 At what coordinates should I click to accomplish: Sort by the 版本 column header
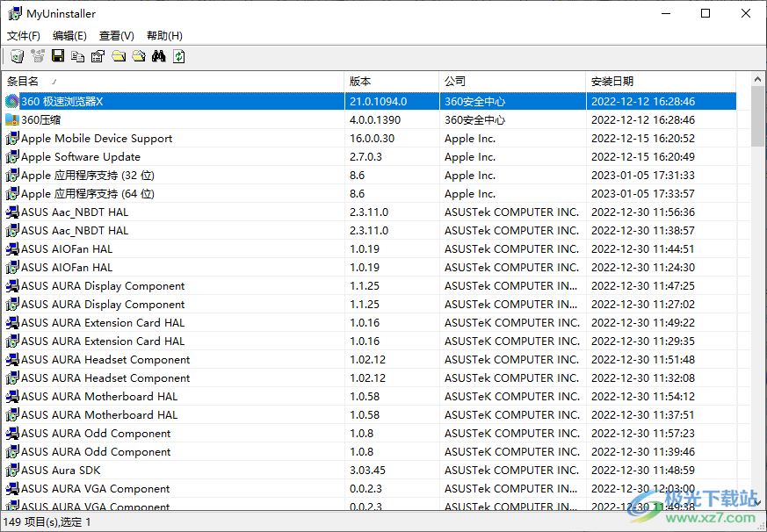(x=392, y=81)
